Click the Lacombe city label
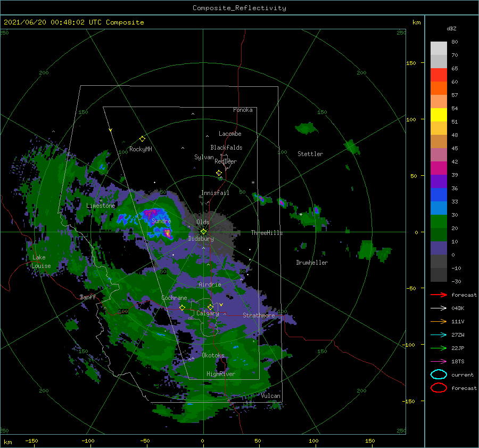The image size is (479, 448). click(230, 134)
